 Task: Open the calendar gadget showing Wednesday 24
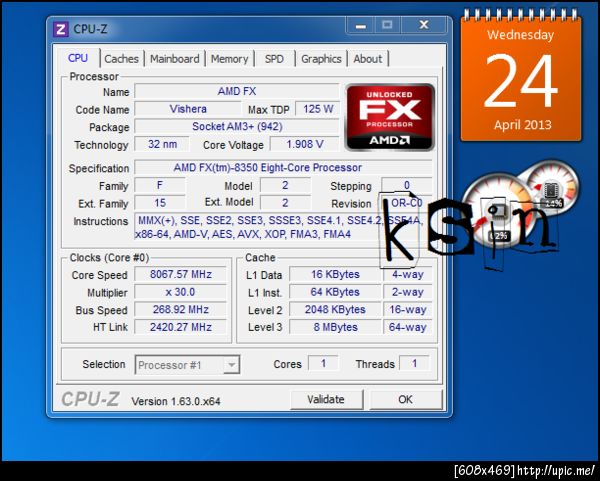click(x=521, y=77)
